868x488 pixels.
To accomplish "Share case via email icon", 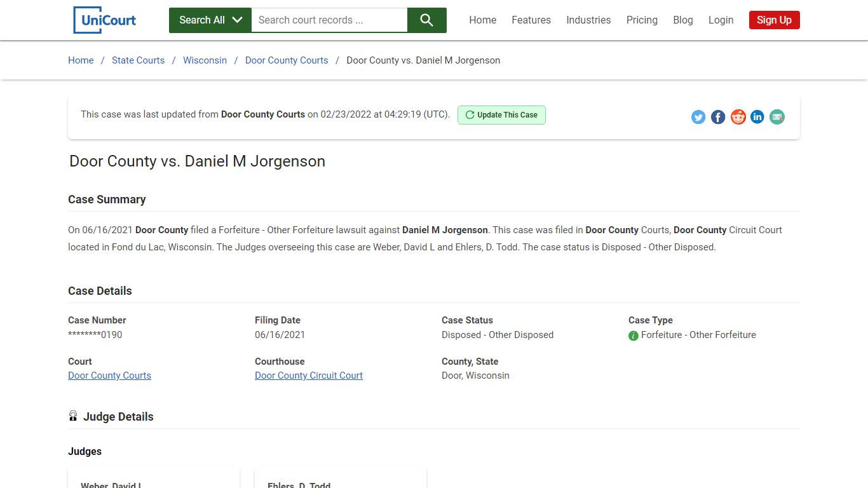I will pyautogui.click(x=777, y=117).
